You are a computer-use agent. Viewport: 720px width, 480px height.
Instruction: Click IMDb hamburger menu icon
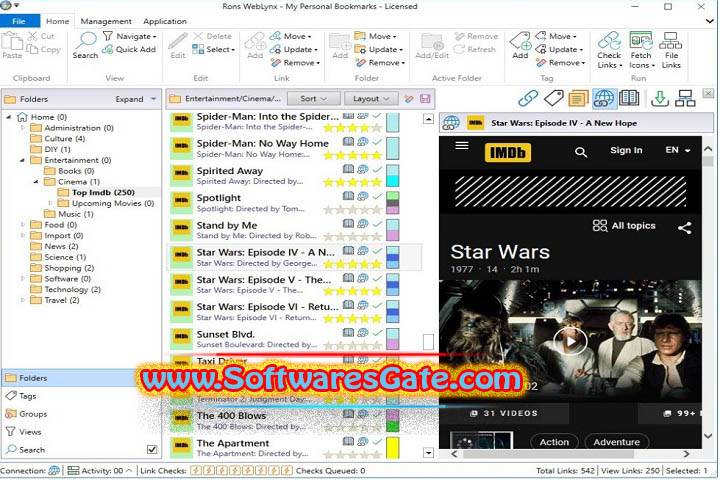pyautogui.click(x=461, y=146)
